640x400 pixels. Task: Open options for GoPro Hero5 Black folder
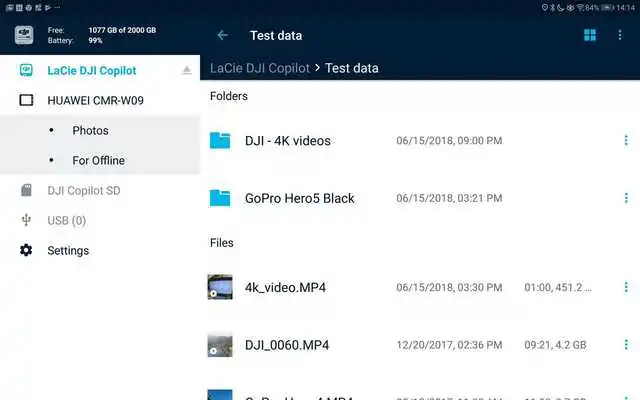(626, 198)
